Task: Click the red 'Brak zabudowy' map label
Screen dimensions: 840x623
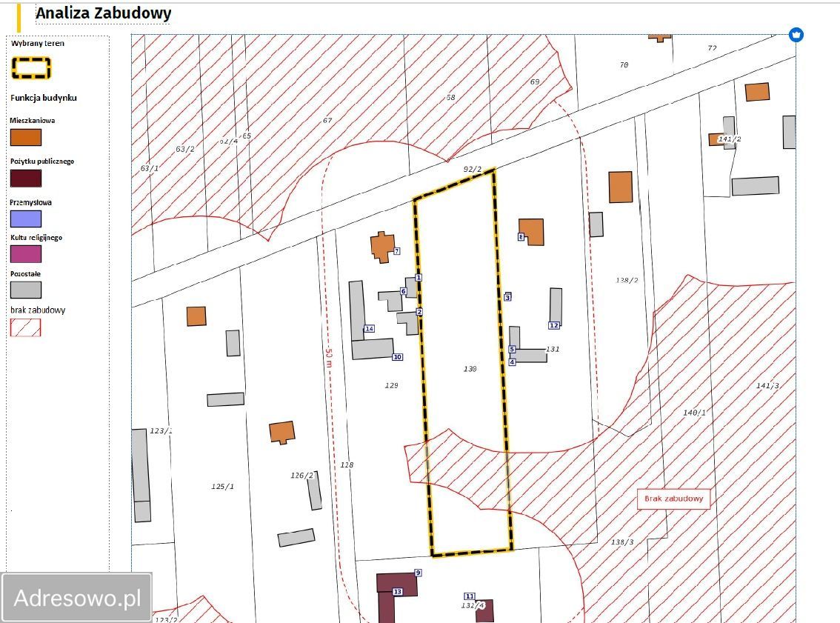Action: (x=673, y=499)
